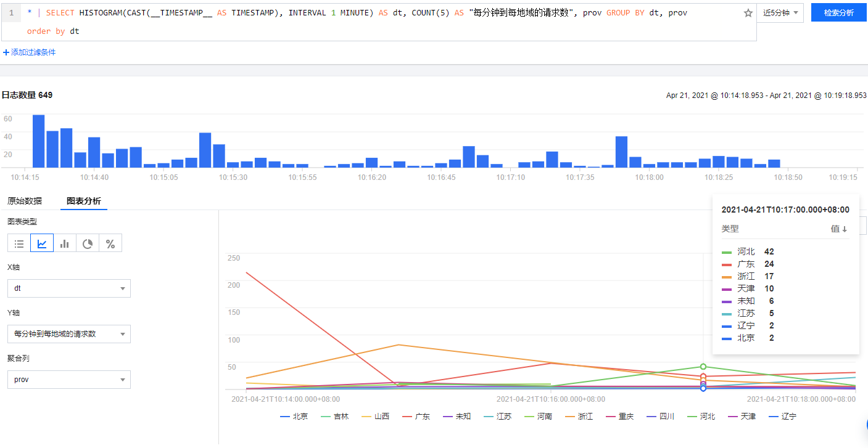Screen dimensions: 868x448
Task: Click tooltip row 辽宁 2
Action: (x=785, y=325)
